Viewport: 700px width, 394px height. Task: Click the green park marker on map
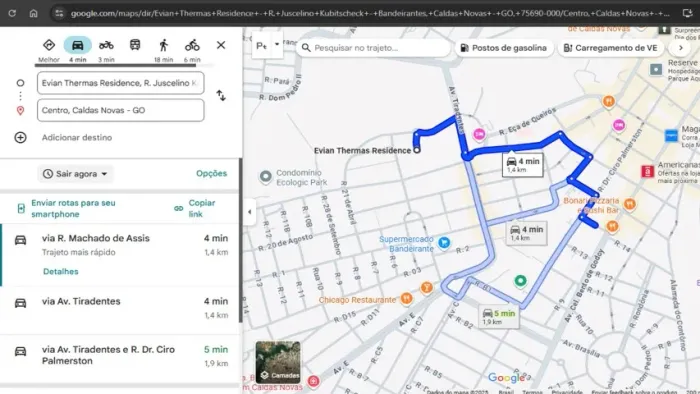point(520,281)
